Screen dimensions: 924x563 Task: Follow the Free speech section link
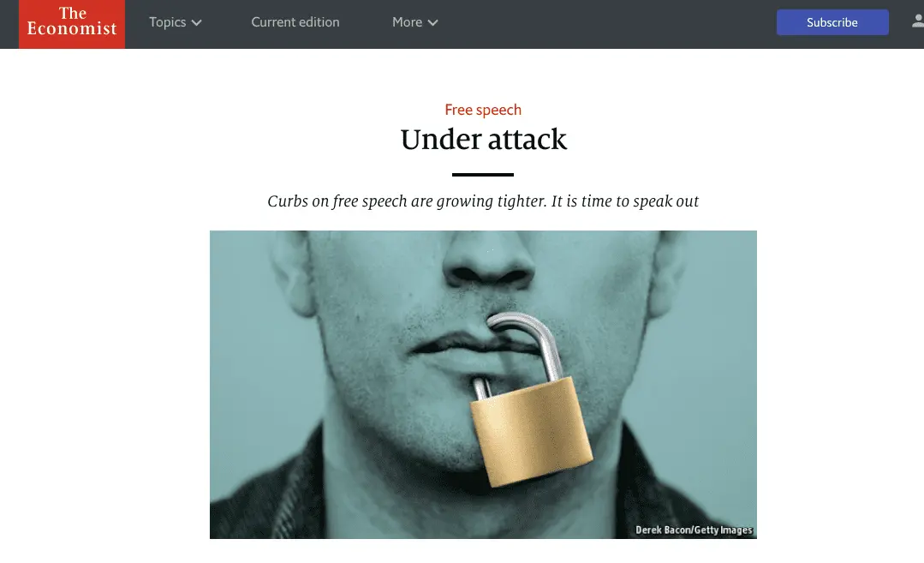[483, 110]
